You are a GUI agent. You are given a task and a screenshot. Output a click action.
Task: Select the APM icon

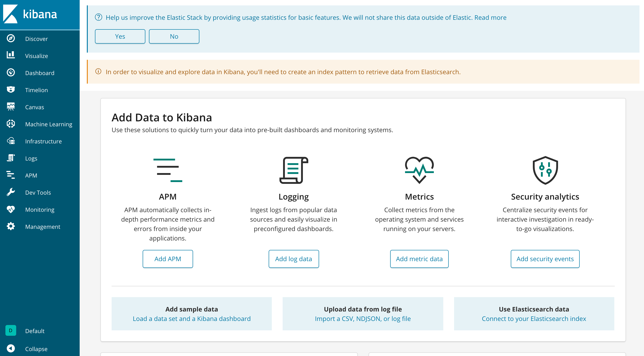(x=11, y=175)
